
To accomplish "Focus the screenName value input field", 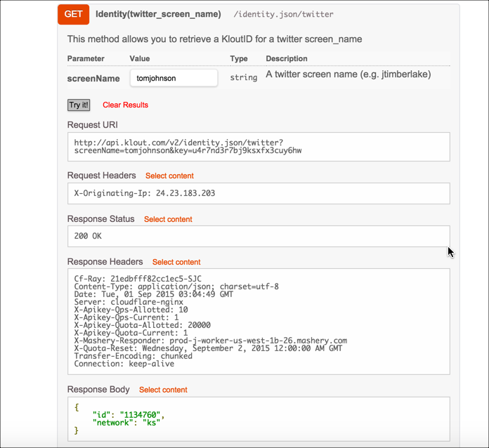I will [174, 78].
